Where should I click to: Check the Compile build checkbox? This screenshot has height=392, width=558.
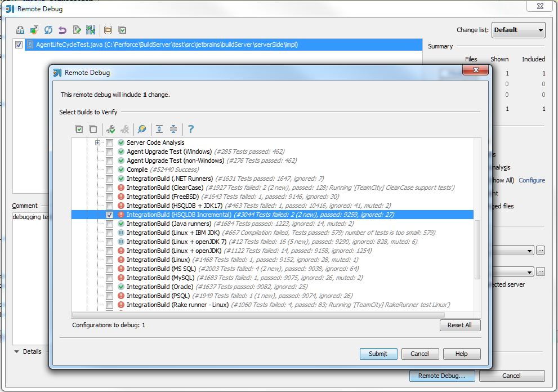[109, 169]
